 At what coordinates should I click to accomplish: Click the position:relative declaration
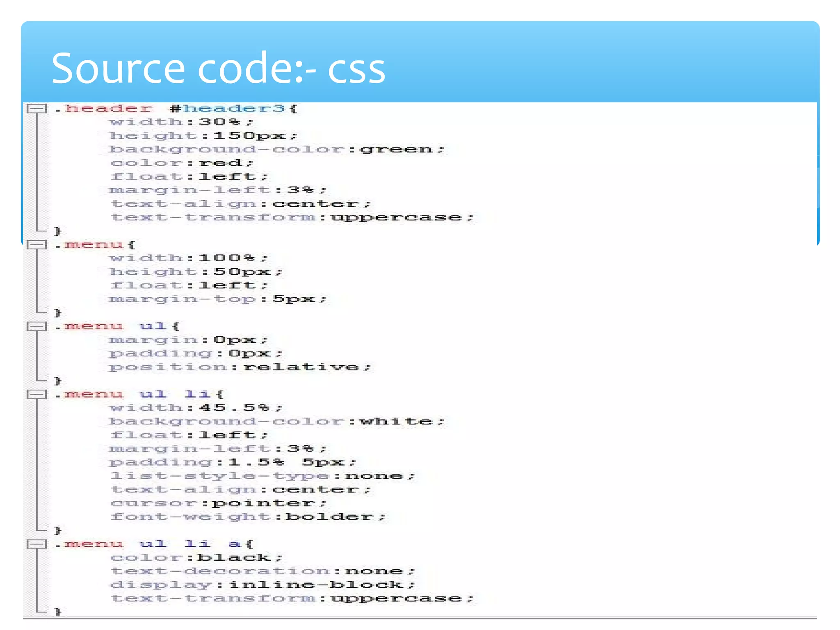(240, 367)
